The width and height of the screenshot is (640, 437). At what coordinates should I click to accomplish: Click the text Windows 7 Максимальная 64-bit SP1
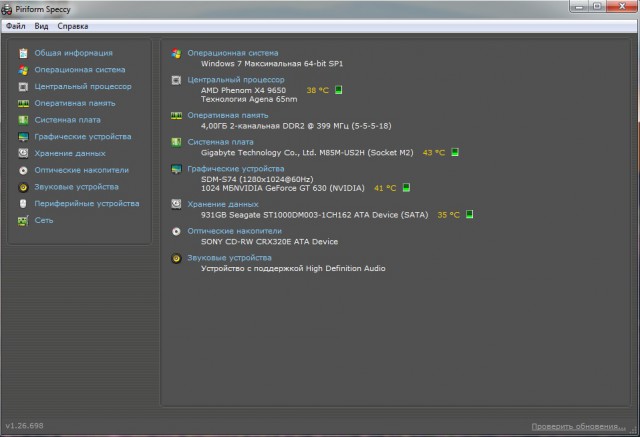tap(272, 64)
